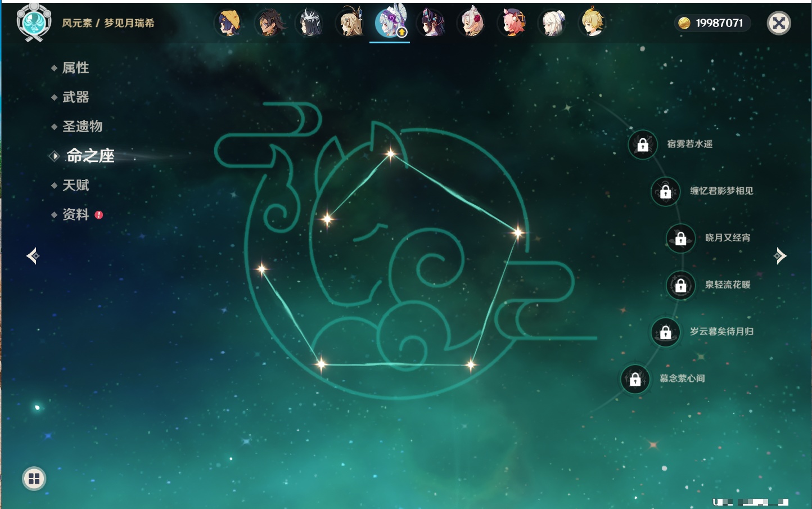Close the character screen

tap(779, 23)
